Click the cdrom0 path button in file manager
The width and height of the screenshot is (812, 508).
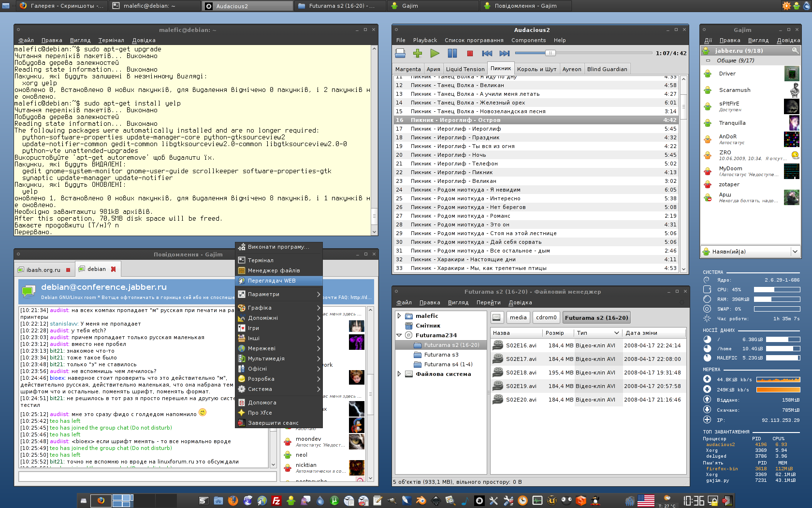coord(546,317)
